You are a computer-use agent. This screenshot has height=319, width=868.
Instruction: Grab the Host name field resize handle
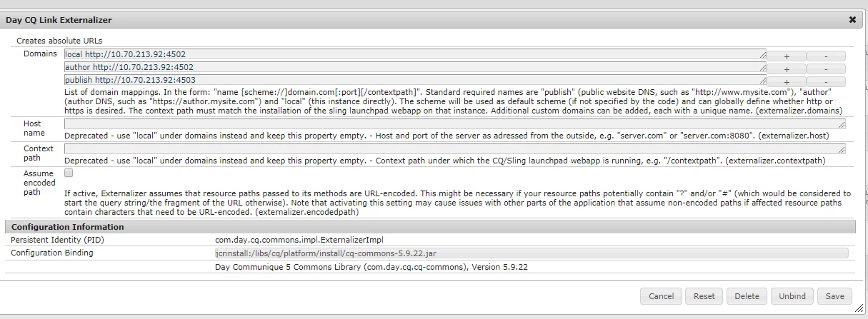[842, 126]
